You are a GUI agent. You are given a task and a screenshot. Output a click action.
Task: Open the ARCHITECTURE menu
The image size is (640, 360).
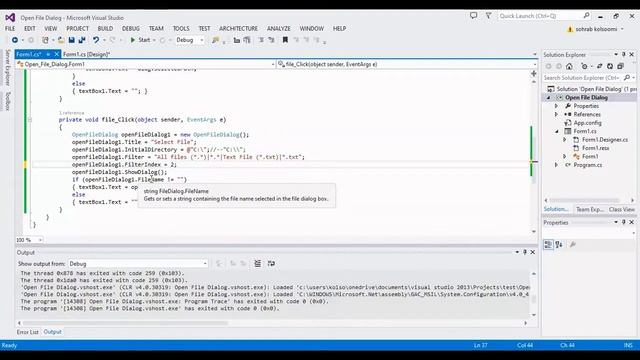(x=238, y=29)
